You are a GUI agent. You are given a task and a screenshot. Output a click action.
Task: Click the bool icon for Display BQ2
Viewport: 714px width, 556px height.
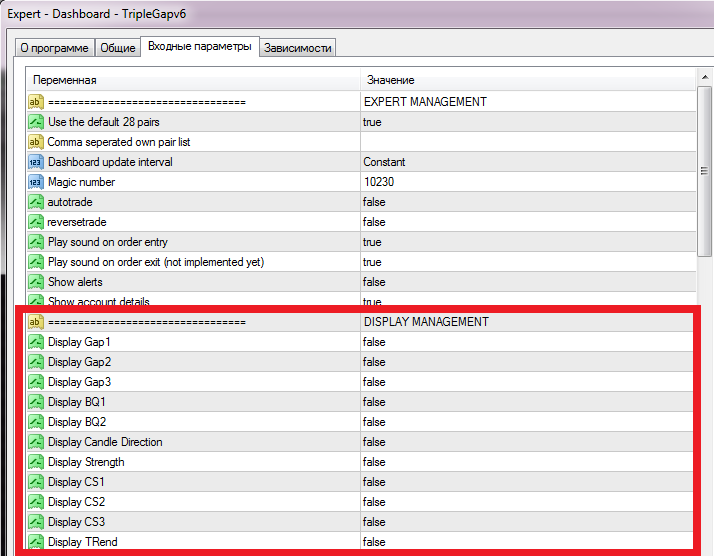36,422
